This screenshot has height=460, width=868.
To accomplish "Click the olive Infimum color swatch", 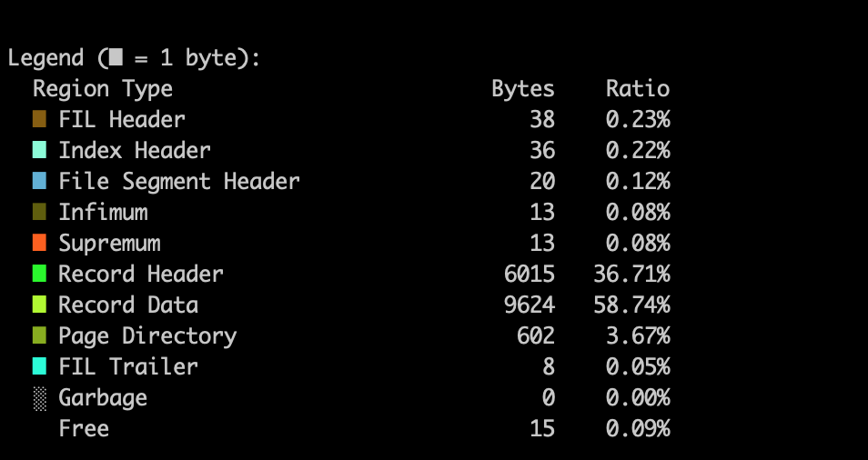I will click(x=39, y=212).
